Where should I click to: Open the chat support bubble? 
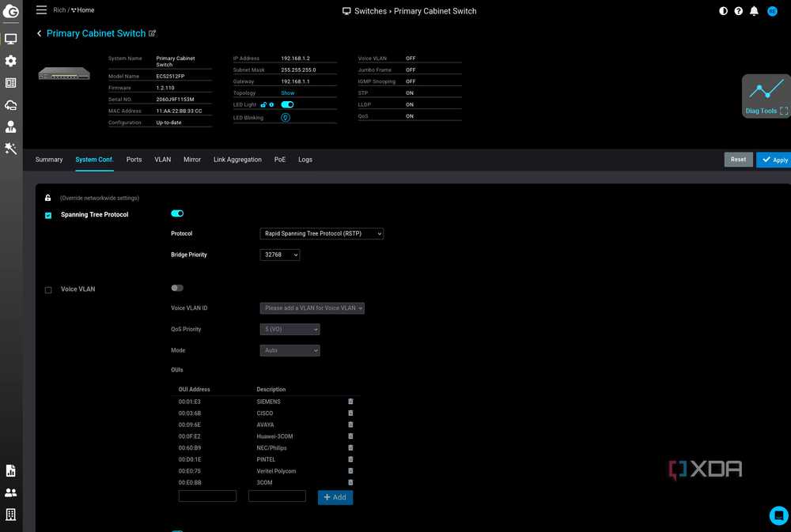tap(778, 516)
